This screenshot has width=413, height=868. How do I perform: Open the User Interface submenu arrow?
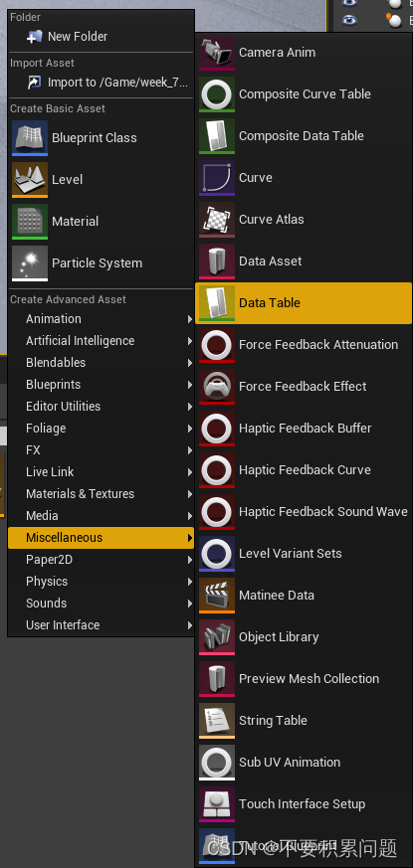pos(190,625)
